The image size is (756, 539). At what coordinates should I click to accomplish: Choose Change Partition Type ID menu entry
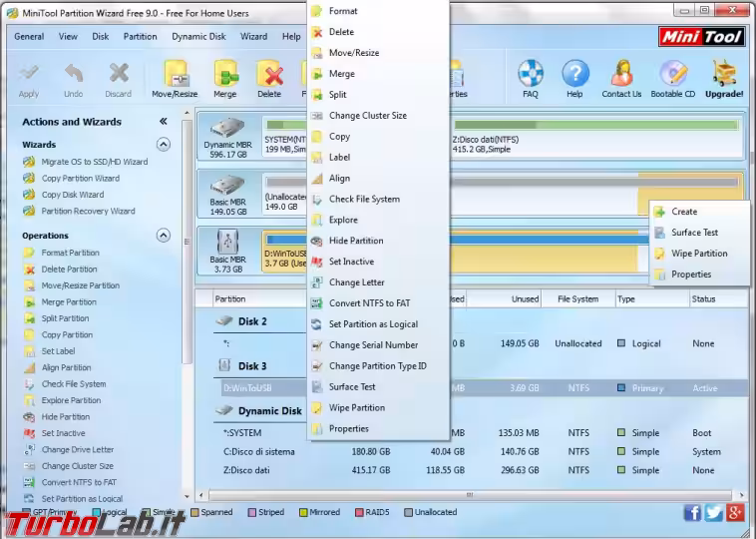[x=378, y=365]
